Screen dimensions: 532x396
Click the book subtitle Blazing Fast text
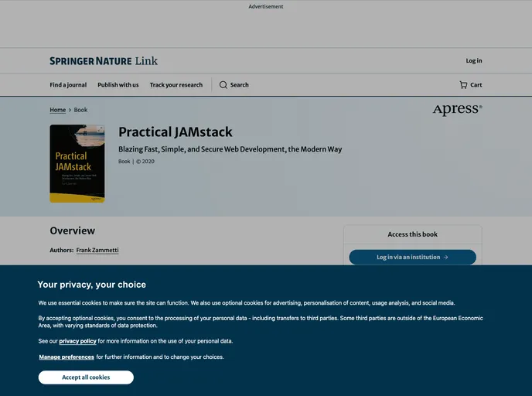pos(230,149)
